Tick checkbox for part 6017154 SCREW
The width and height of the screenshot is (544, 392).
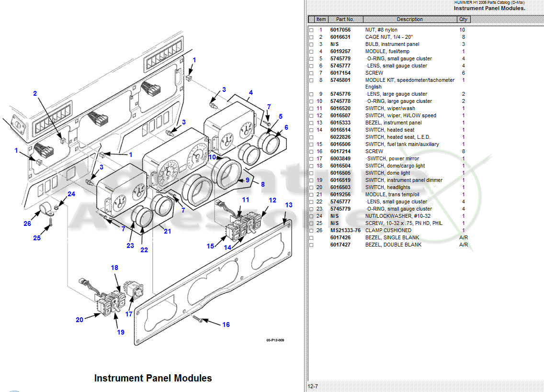click(311, 73)
